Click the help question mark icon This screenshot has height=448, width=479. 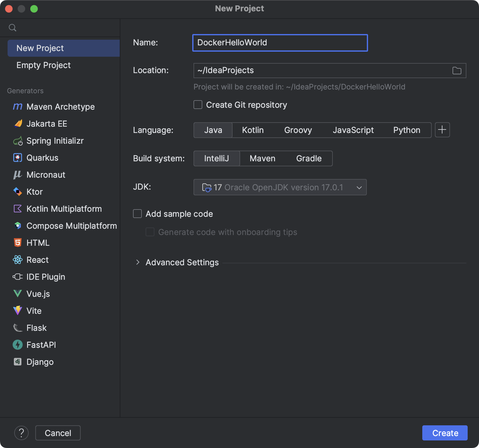(x=21, y=433)
